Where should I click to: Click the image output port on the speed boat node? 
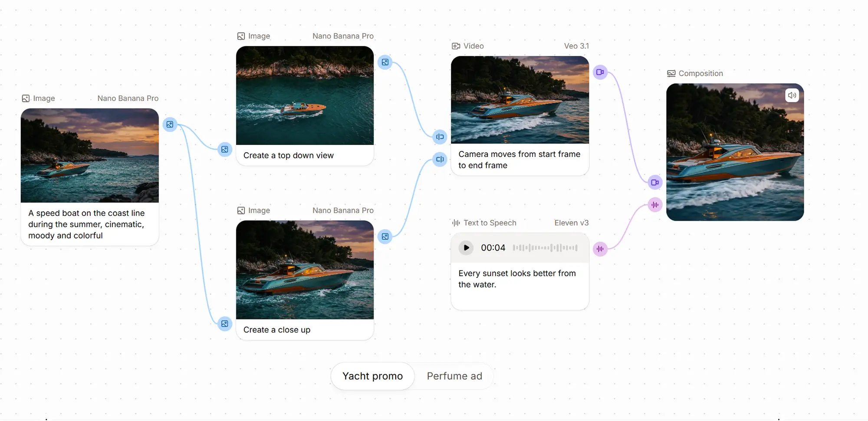tap(170, 124)
